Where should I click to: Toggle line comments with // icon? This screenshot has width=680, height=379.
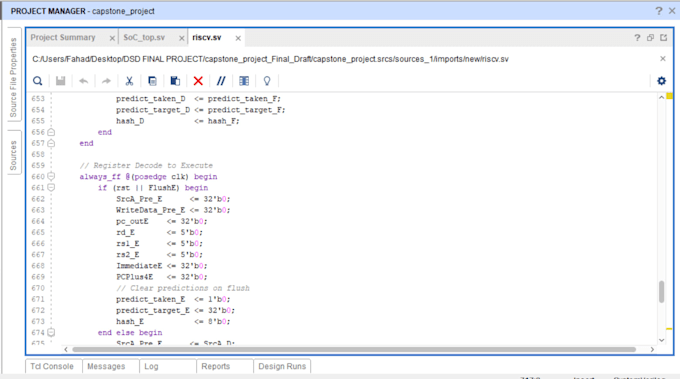pyautogui.click(x=221, y=81)
